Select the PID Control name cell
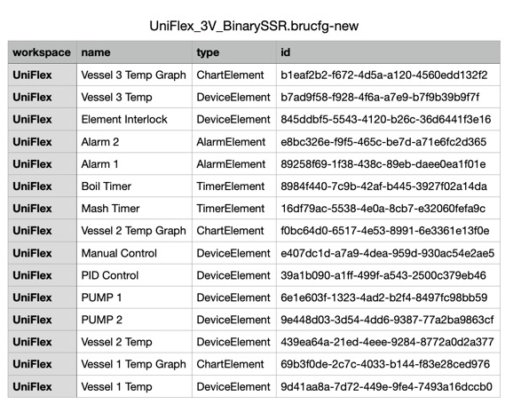The image size is (529, 420). pyautogui.click(x=135, y=275)
